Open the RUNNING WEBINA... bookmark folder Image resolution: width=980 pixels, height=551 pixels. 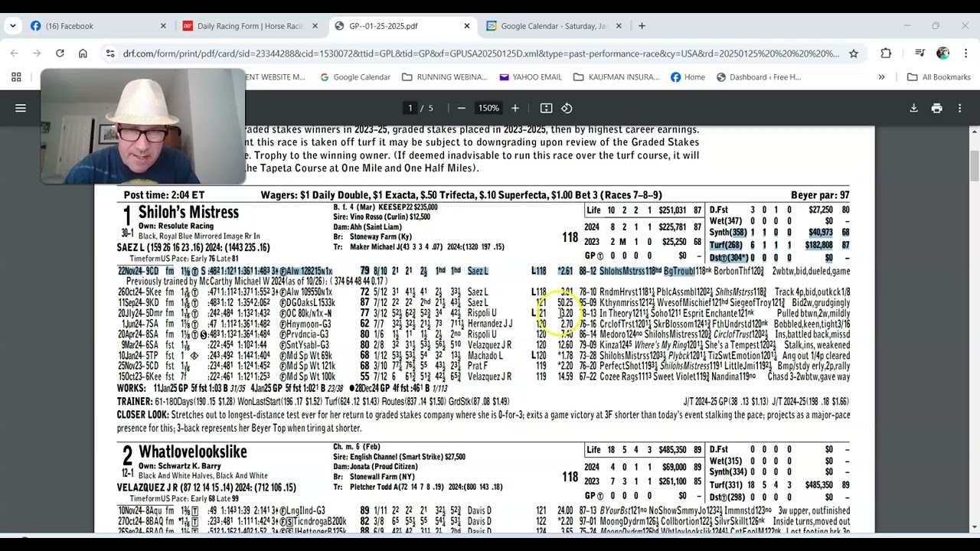444,77
